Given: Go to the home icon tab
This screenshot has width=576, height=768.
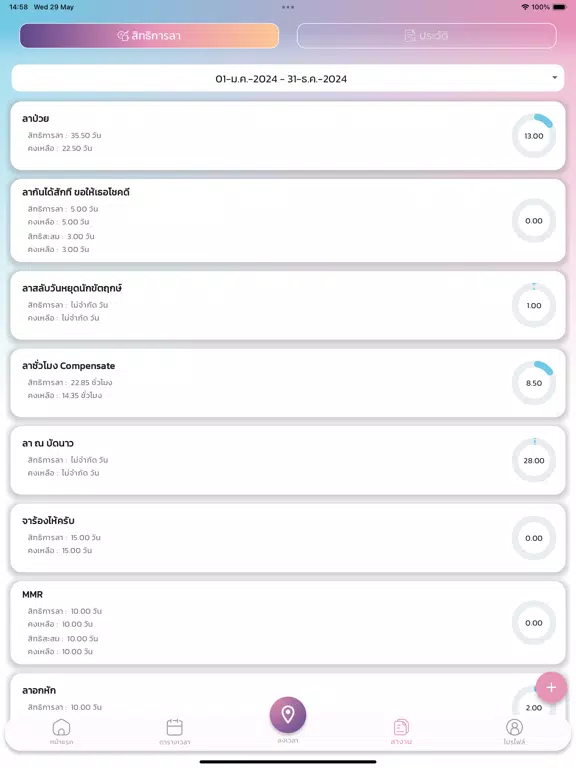Looking at the screenshot, I should (61, 727).
